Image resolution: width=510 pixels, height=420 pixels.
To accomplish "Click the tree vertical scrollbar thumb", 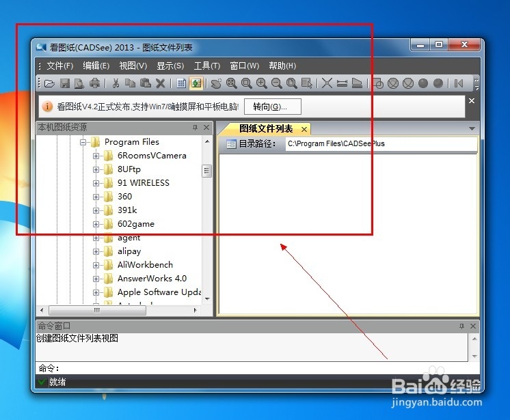I will click(207, 171).
